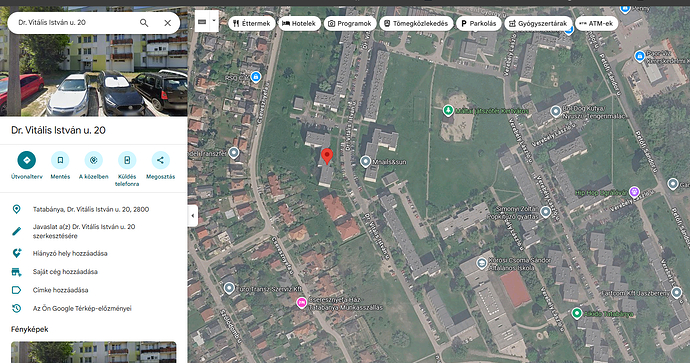This screenshot has height=363, width=690.
Task: Open the side panel menu button
Action: [202, 22]
